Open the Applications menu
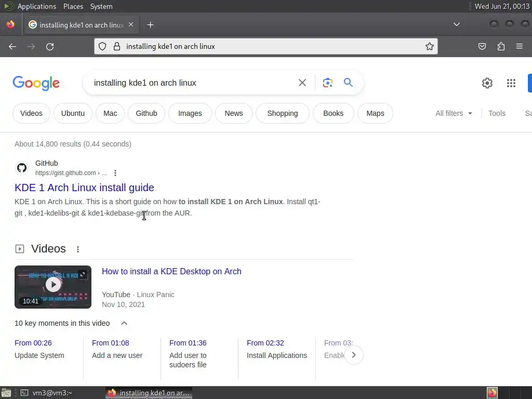This screenshot has height=399, width=532. pos(37,6)
